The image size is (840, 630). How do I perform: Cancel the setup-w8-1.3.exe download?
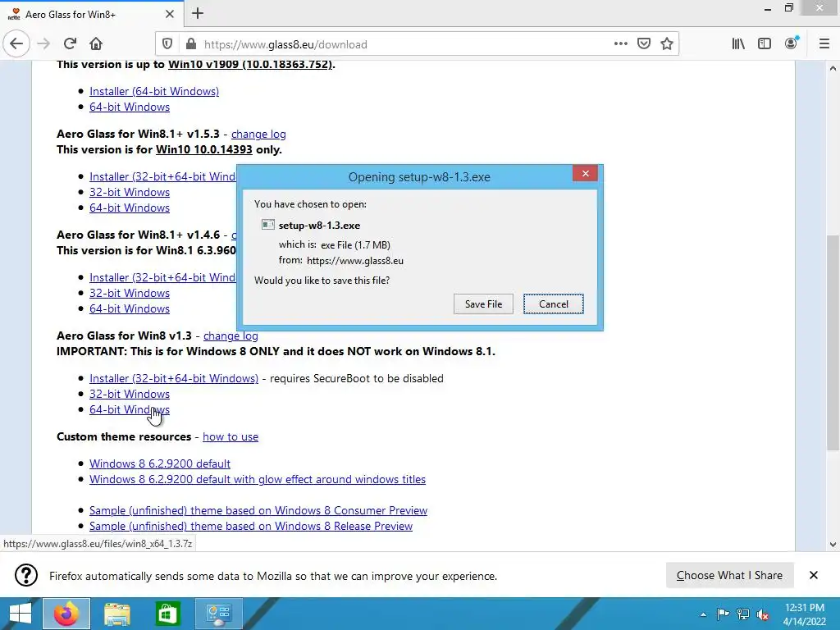(x=554, y=304)
